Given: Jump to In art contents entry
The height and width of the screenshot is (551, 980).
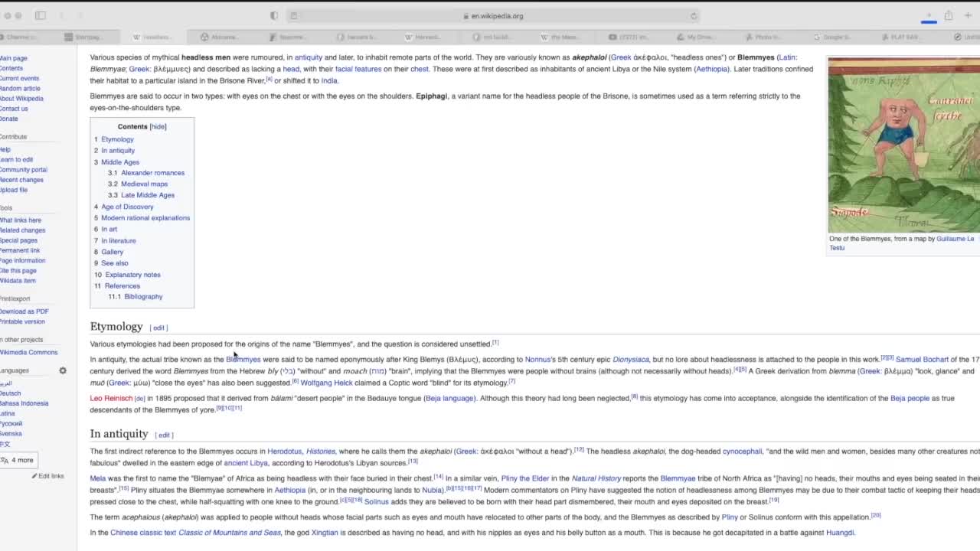Looking at the screenshot, I should pos(109,230).
